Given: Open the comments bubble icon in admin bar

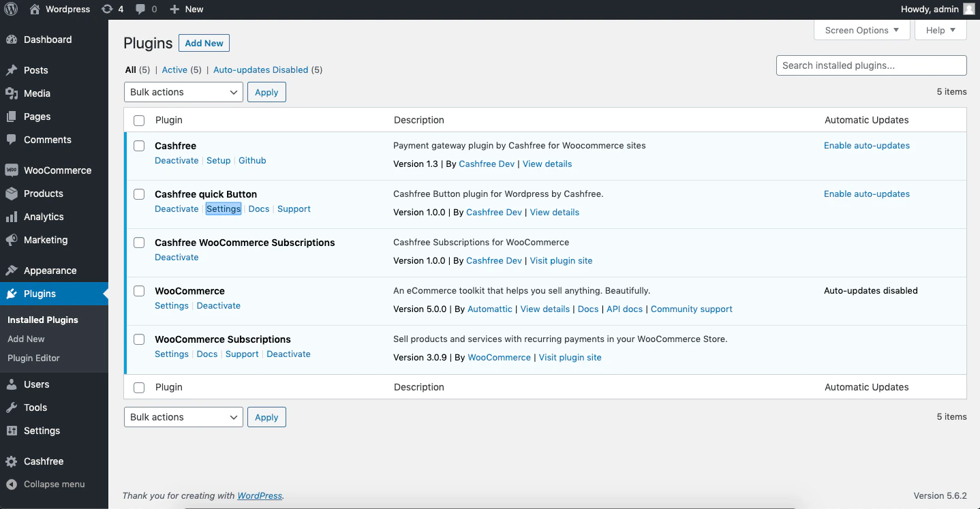Looking at the screenshot, I should 140,10.
